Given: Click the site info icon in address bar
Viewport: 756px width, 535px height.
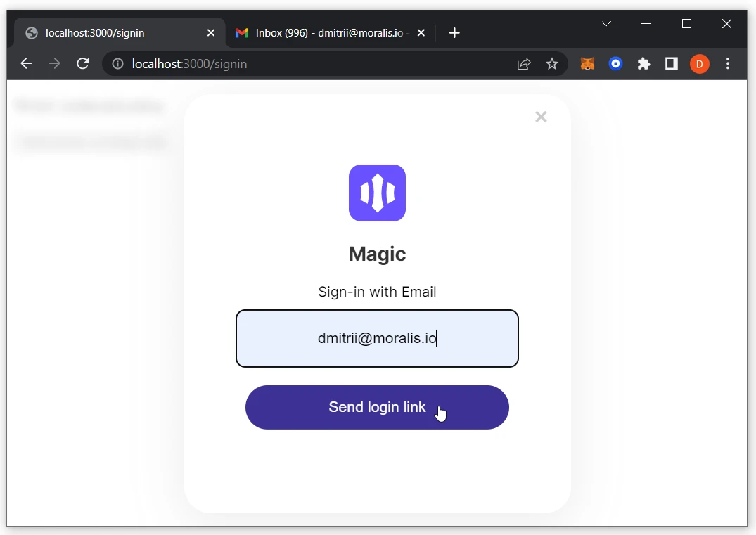Looking at the screenshot, I should tap(117, 64).
